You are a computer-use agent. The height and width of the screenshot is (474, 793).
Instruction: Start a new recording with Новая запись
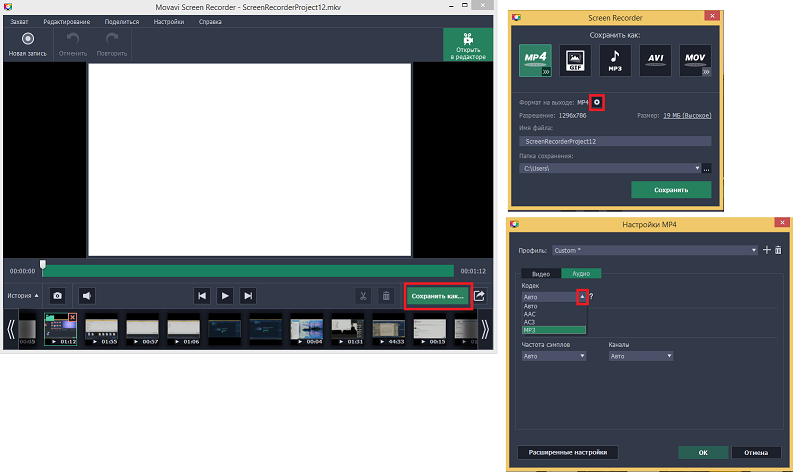(x=28, y=45)
